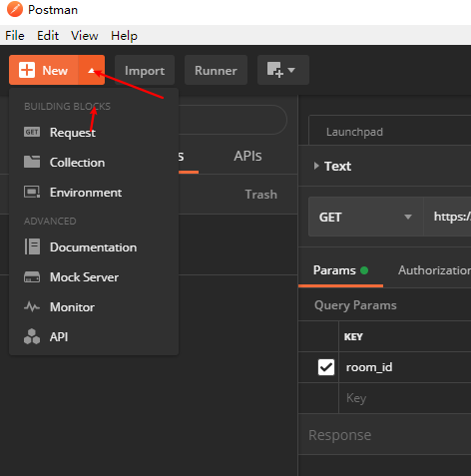Expand the Text request name triangle
Viewport: 471px width, 476px height.
(x=316, y=166)
